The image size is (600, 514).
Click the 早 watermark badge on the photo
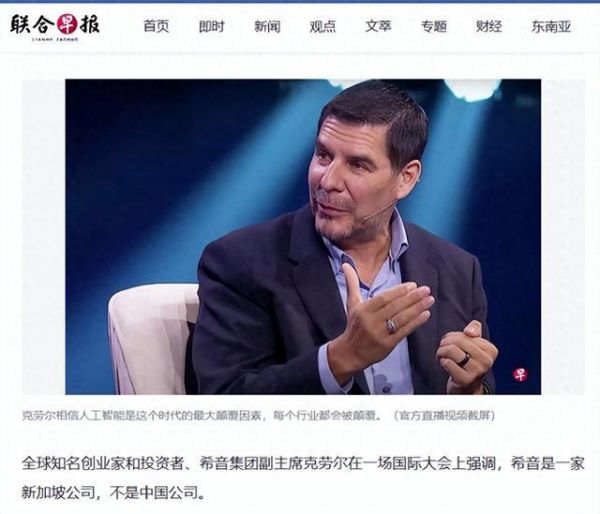click(x=520, y=374)
